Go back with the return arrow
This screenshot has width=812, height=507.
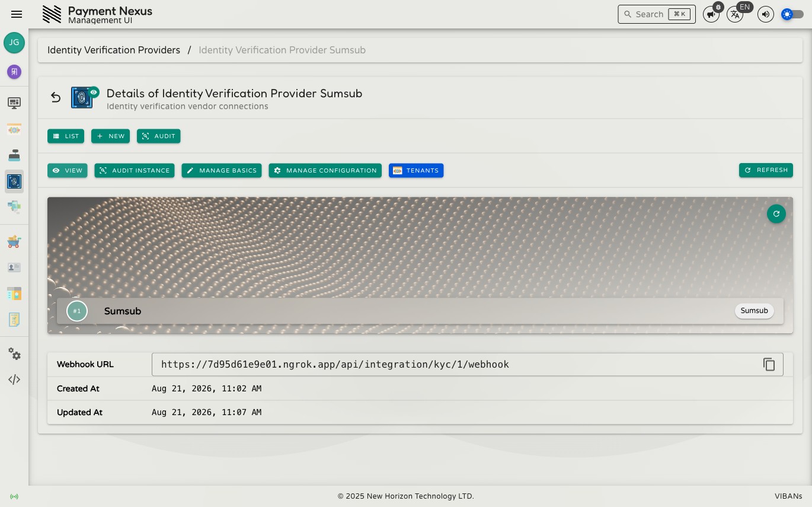pyautogui.click(x=56, y=97)
